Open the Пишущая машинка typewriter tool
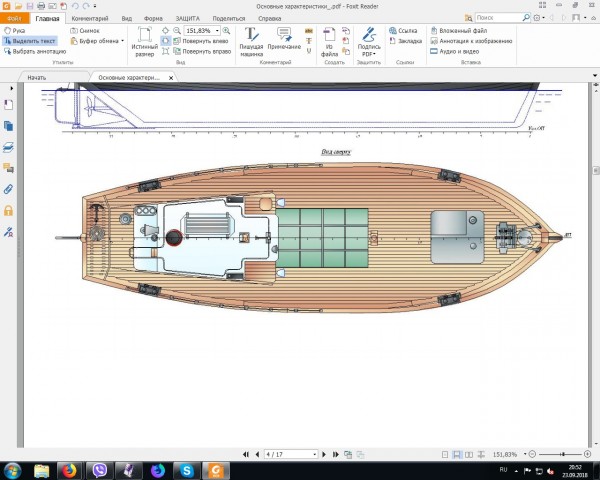The image size is (600, 480). pyautogui.click(x=251, y=42)
